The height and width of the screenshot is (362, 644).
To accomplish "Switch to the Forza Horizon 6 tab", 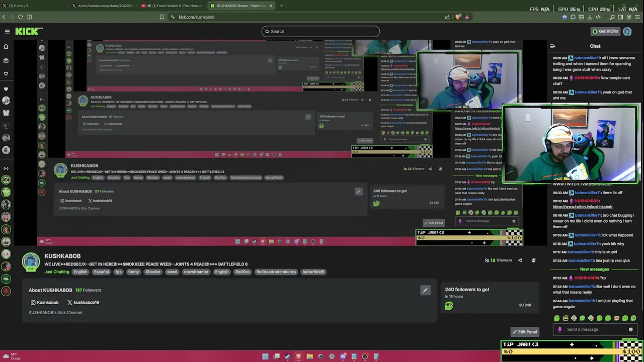I will click(x=172, y=6).
